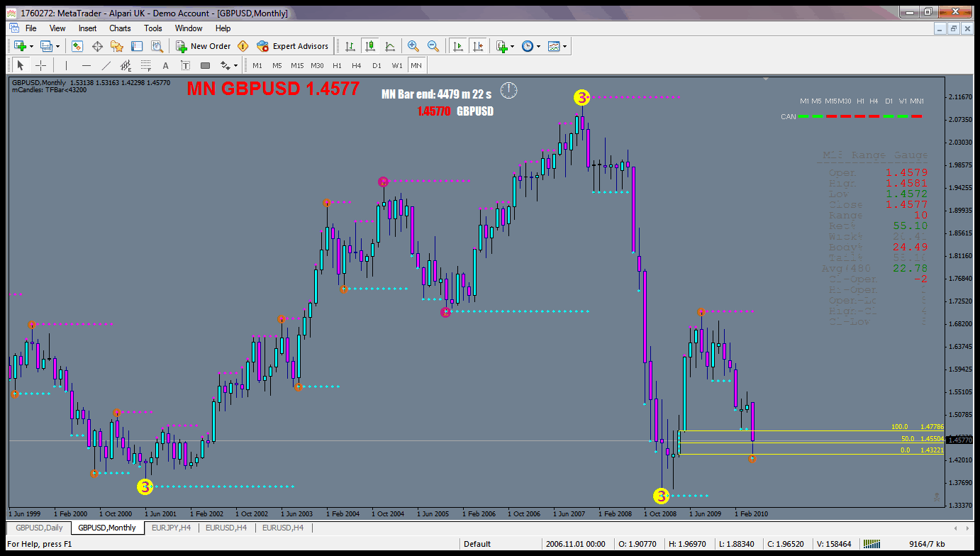Click the yellow diamond alert icon

tap(243, 46)
